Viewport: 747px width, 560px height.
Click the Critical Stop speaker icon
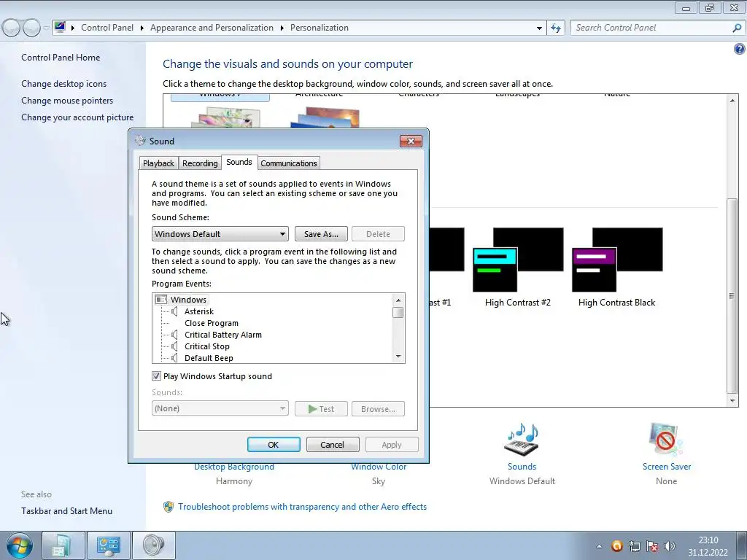tap(174, 346)
